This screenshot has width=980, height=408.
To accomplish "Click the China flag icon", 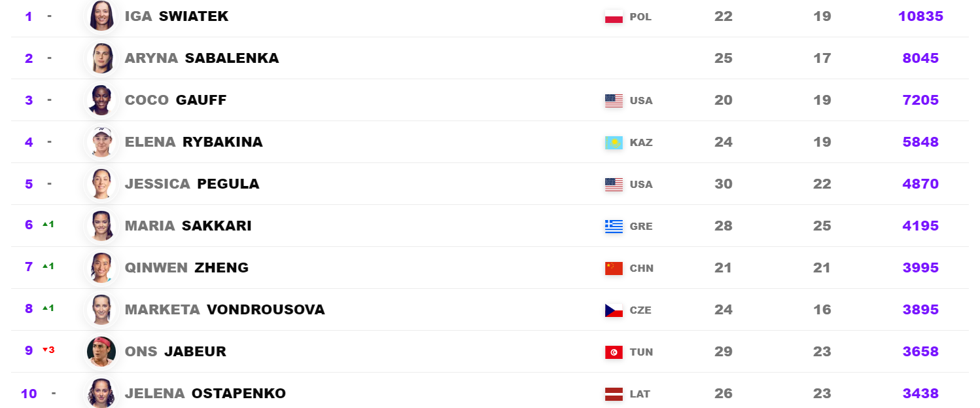I will point(614,269).
